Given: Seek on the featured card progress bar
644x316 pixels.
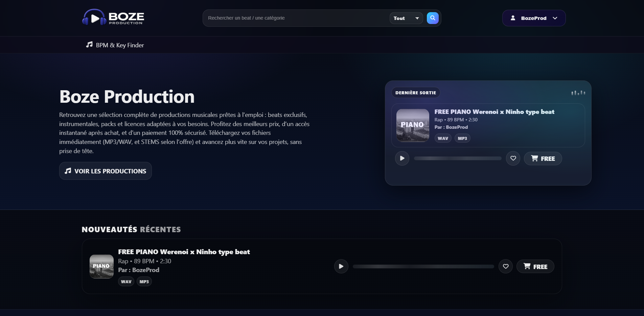Looking at the screenshot, I should click(458, 158).
